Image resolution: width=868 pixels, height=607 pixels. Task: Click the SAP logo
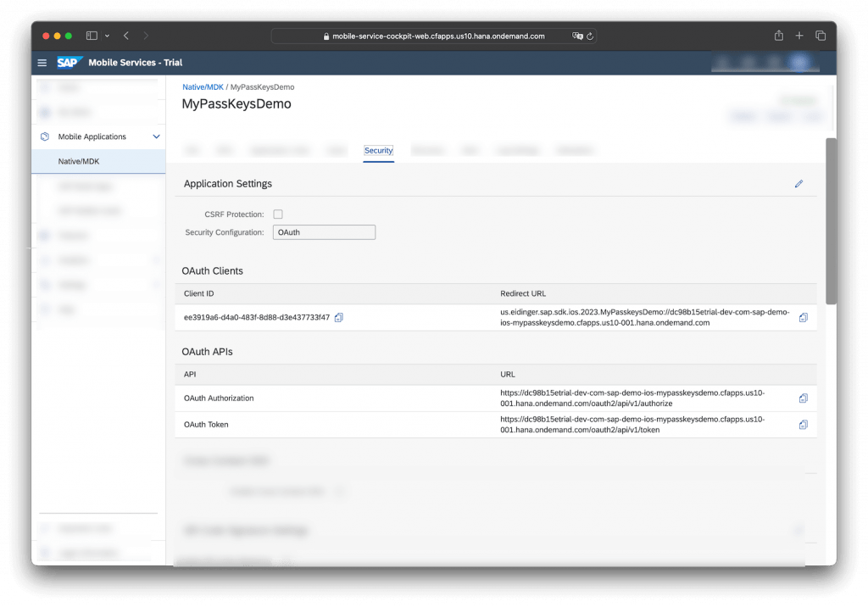pos(70,63)
